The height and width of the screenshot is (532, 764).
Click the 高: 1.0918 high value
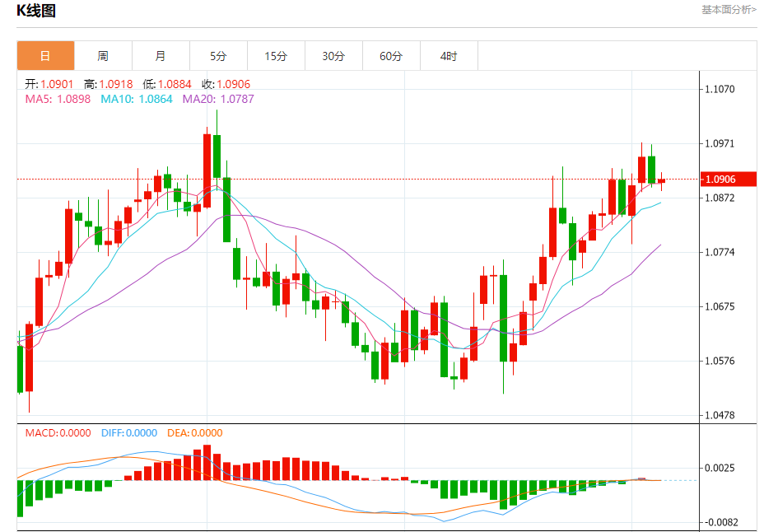tap(108, 84)
